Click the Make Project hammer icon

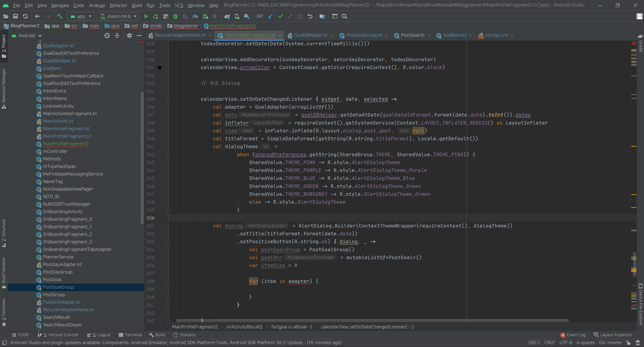pyautogui.click(x=60, y=16)
